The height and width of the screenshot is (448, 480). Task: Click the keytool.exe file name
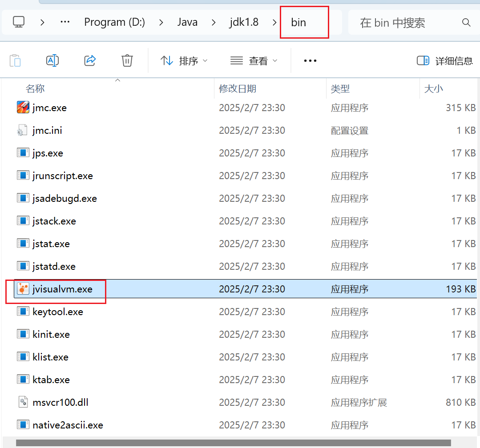tap(58, 312)
